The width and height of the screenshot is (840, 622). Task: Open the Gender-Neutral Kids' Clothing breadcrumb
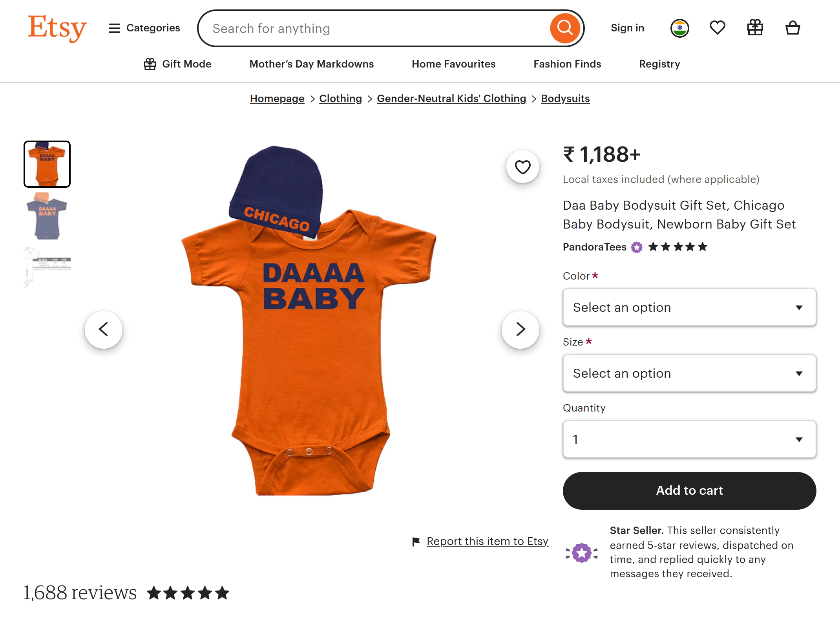point(451,99)
